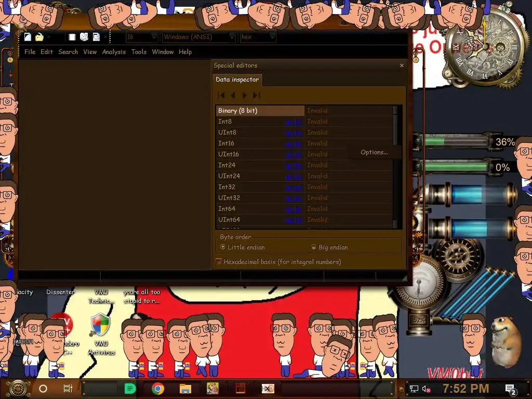Open the File menu

(x=30, y=52)
